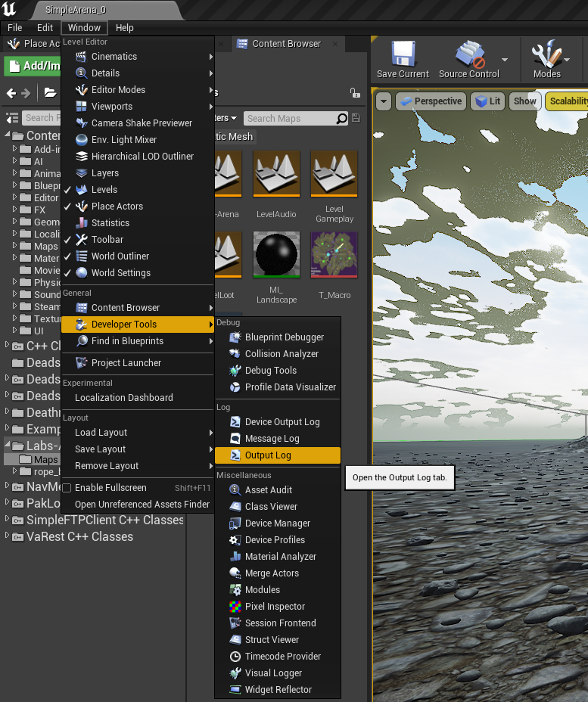This screenshot has height=702, width=588.
Task: Click the Lit view mode button
Action: tap(488, 101)
